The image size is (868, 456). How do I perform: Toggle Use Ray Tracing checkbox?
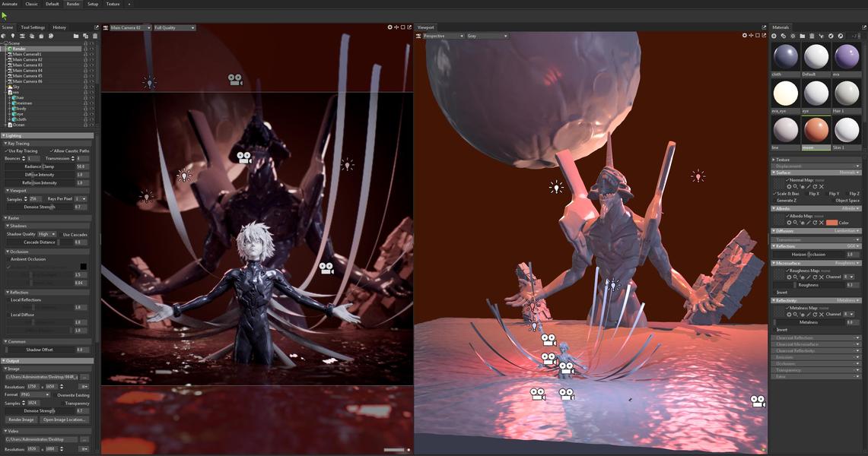(7, 151)
